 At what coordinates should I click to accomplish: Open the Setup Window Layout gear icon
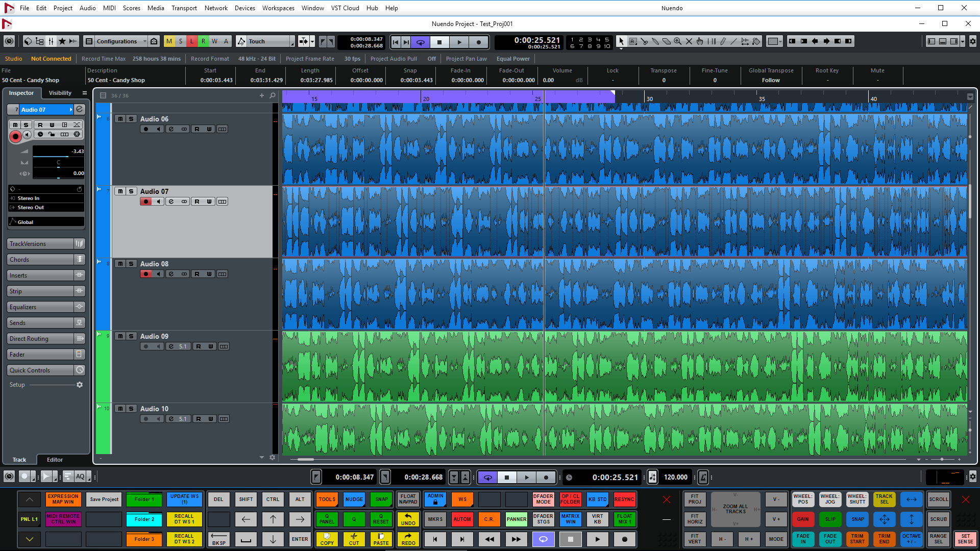coord(972,41)
